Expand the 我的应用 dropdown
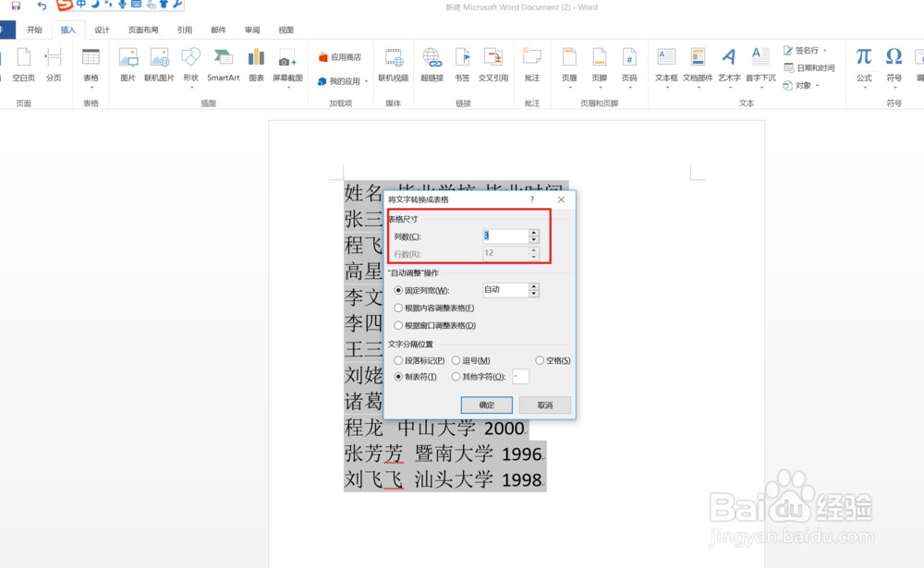Viewport: 924px width, 568px height. point(366,81)
